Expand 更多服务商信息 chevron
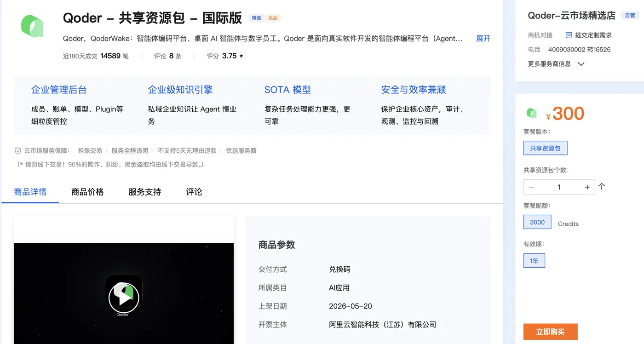Viewport: 644px width, 344px height. (x=581, y=64)
